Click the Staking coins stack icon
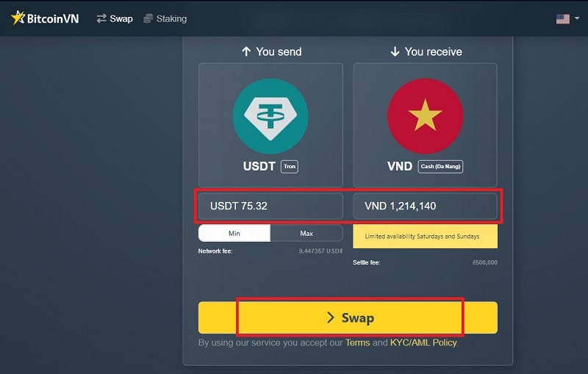The image size is (588, 374). pos(148,18)
